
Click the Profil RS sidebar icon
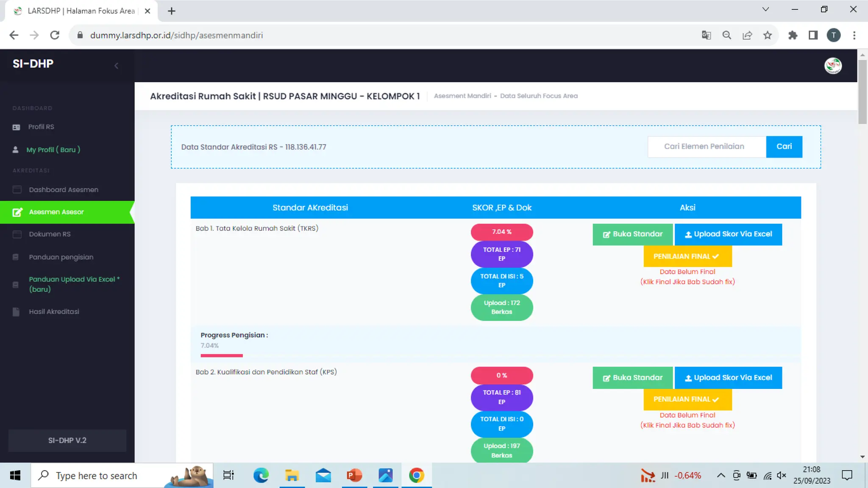coord(16,127)
